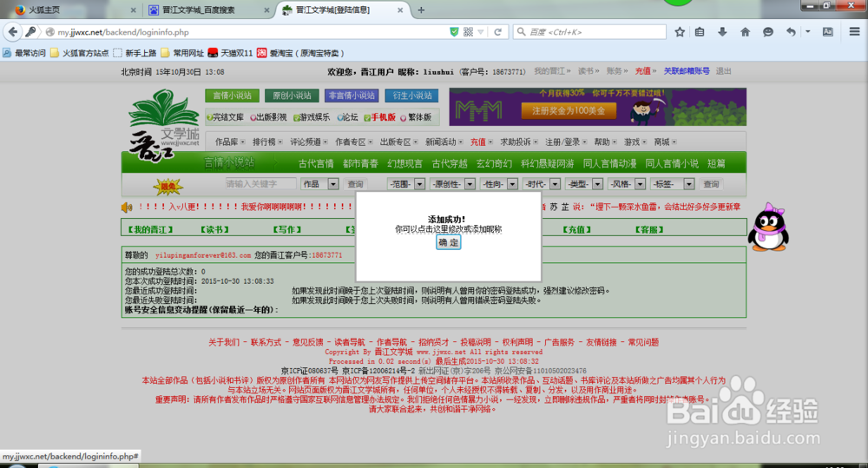Click the 非言情小说站 button
Viewport: 868px width, 468px height.
(352, 96)
